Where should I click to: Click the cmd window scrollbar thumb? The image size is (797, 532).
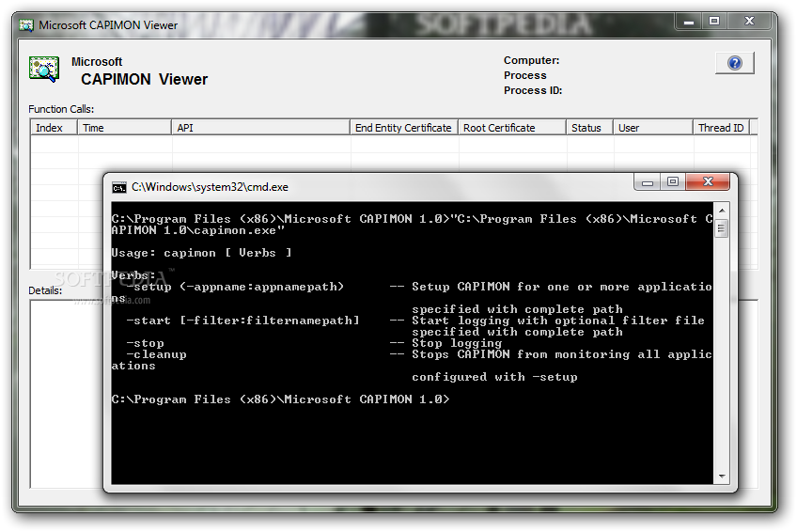point(721,228)
